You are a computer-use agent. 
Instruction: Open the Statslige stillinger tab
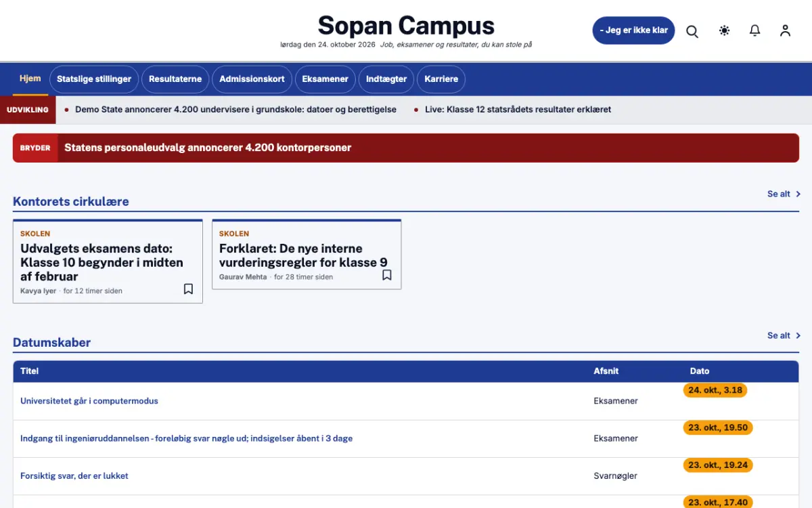point(94,79)
